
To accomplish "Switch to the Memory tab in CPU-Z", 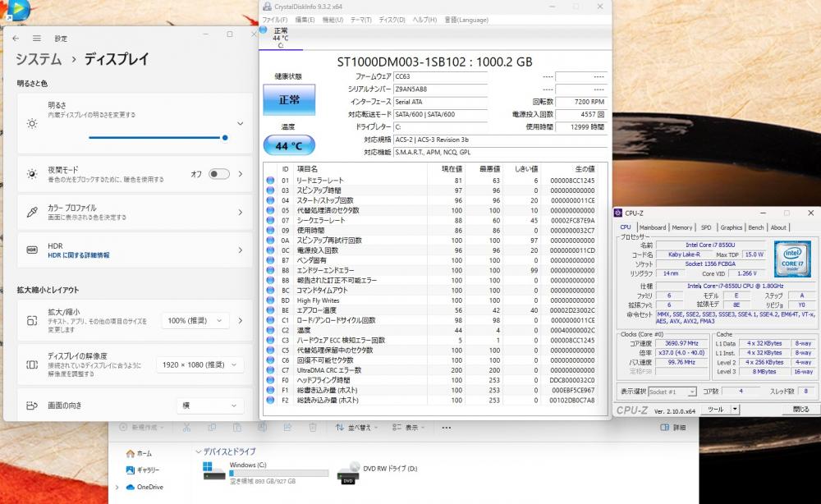I will pyautogui.click(x=681, y=227).
